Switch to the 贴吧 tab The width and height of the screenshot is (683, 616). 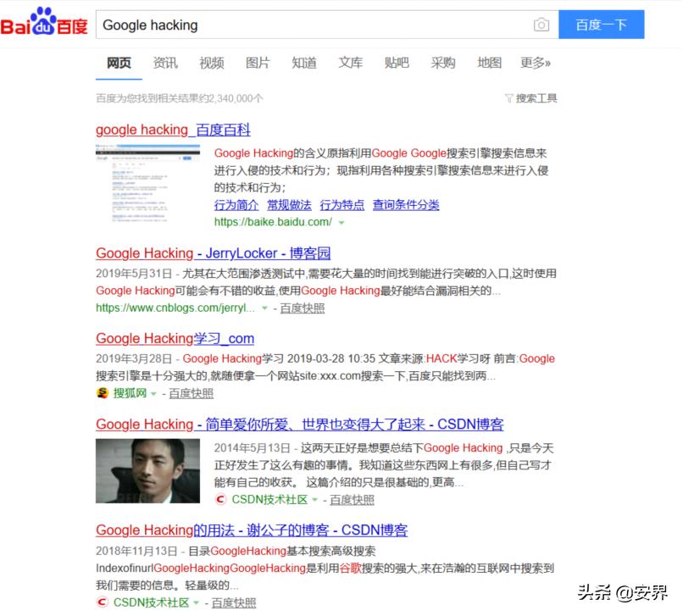point(397,63)
